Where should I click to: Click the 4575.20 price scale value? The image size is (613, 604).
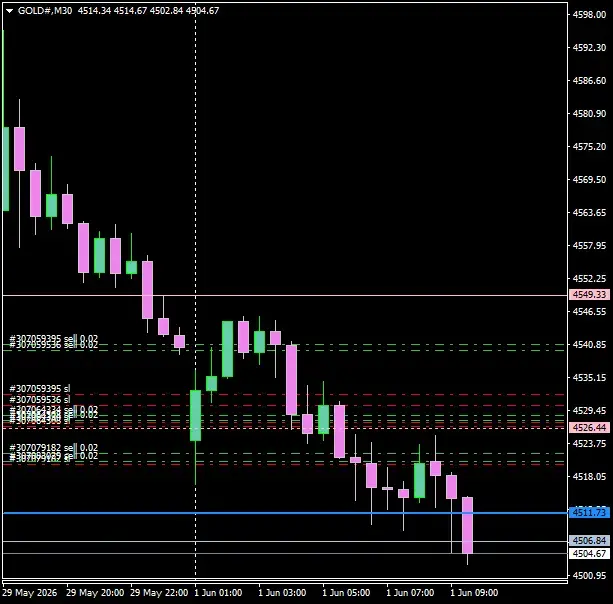pos(589,147)
